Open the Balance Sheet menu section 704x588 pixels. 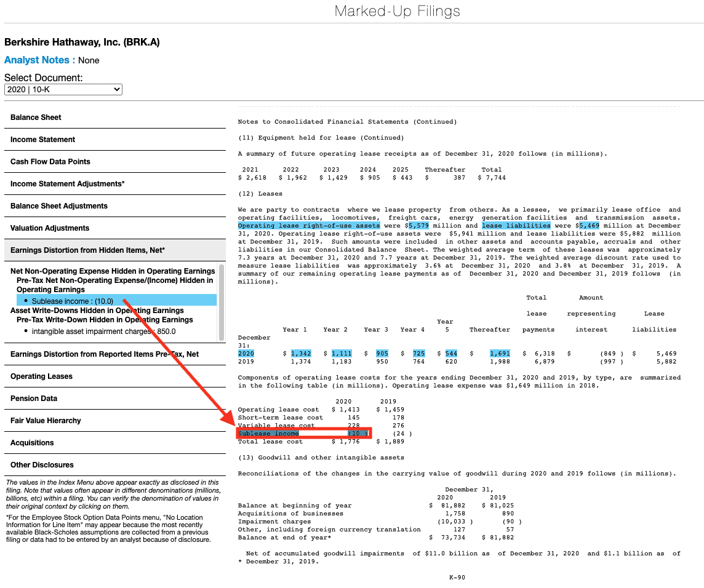pyautogui.click(x=115, y=117)
